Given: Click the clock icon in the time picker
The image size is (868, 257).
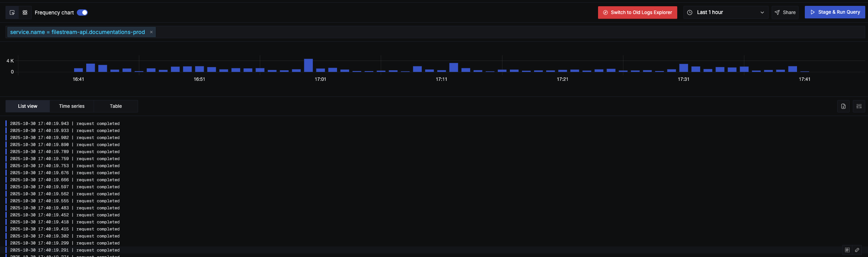Looking at the screenshot, I should [x=690, y=12].
